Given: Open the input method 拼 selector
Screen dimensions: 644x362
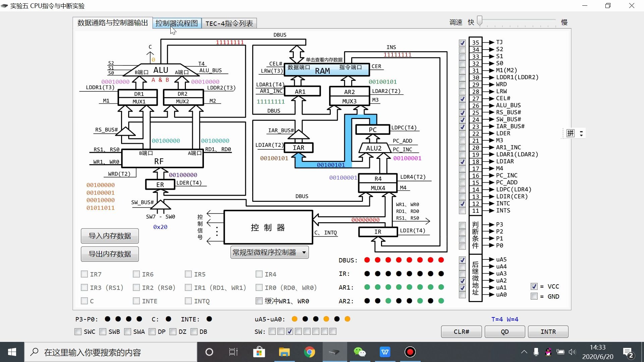Looking at the screenshot, I should coord(571,133).
